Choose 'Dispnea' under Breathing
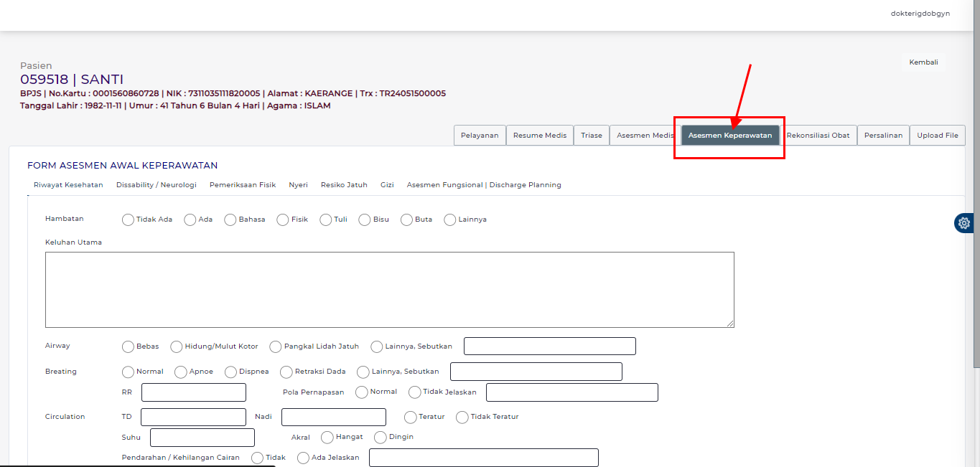Image resolution: width=980 pixels, height=467 pixels. click(230, 372)
